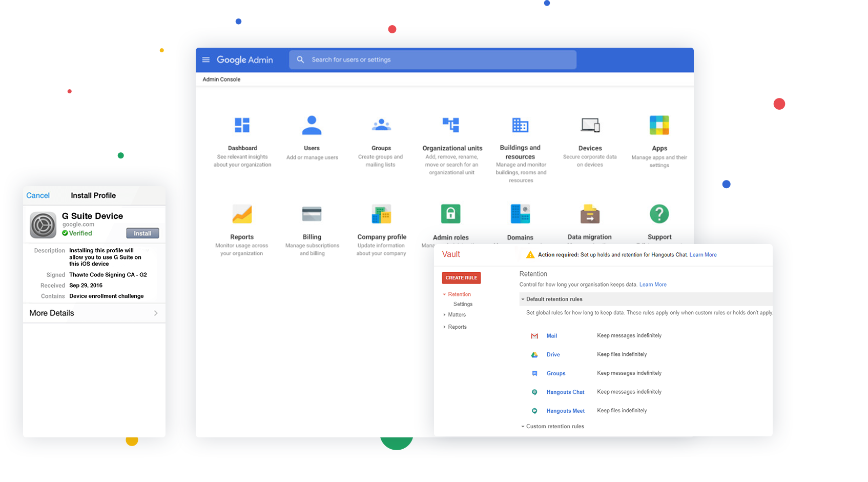Screen dimensions: 868x482
Task: Open the Apps icon
Action: (x=659, y=125)
